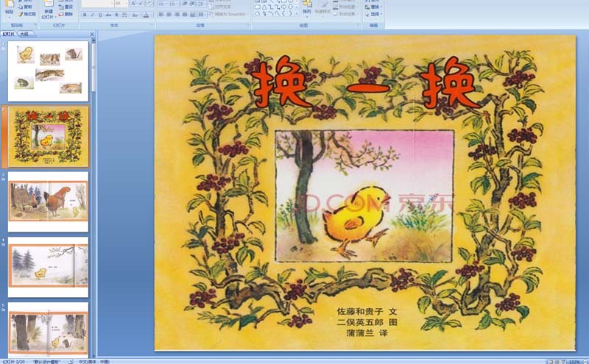Open the font color A picker
This screenshot has height=364, width=589.
pyautogui.click(x=146, y=15)
